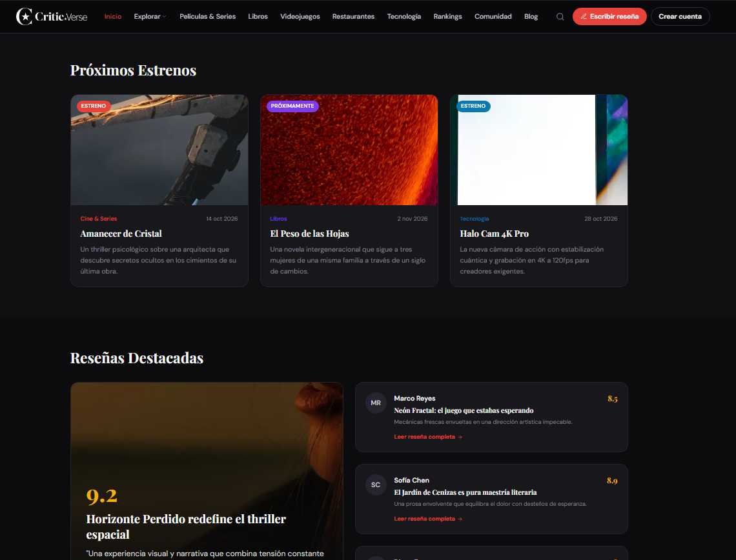Viewport: 736px width, 560px height.
Task: Go to Inicio in navigation
Action: 112,16
